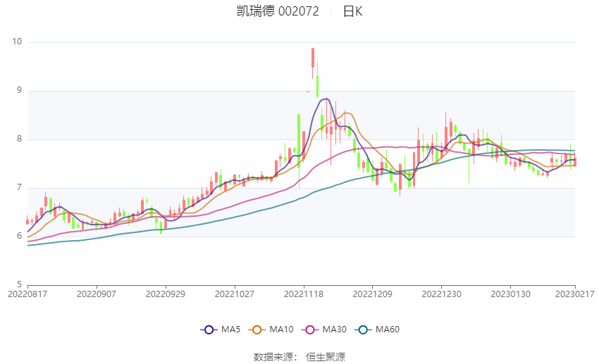The height and width of the screenshot is (364, 599).
Task: Toggle the MA5 legend series
Action: [221, 330]
